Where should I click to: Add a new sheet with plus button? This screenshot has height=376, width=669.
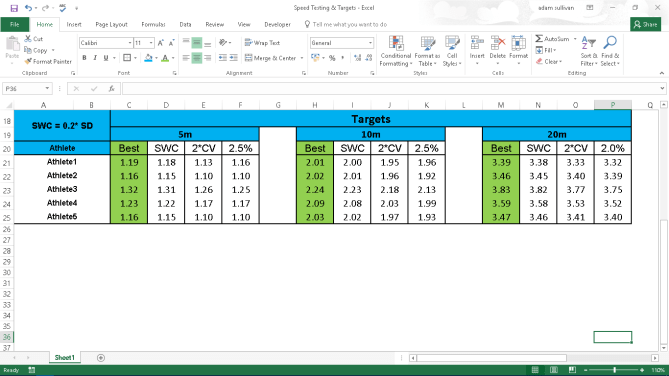101,358
